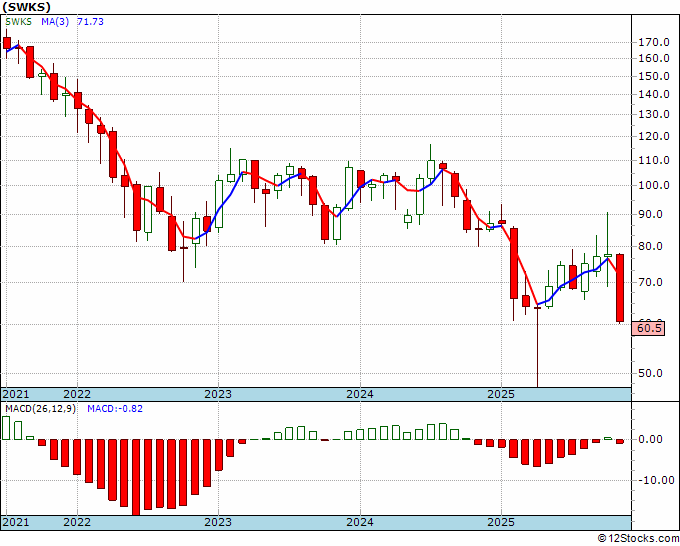Select 2021 on the price chart time axis
This screenshot has width=680, height=546.
[x=16, y=394]
